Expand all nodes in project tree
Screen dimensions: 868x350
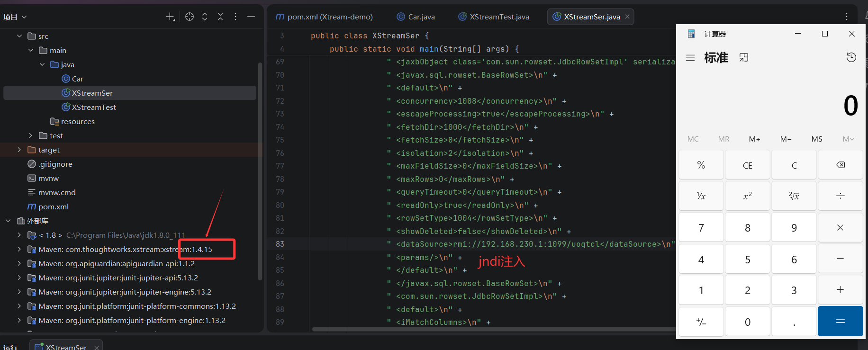[x=205, y=17]
